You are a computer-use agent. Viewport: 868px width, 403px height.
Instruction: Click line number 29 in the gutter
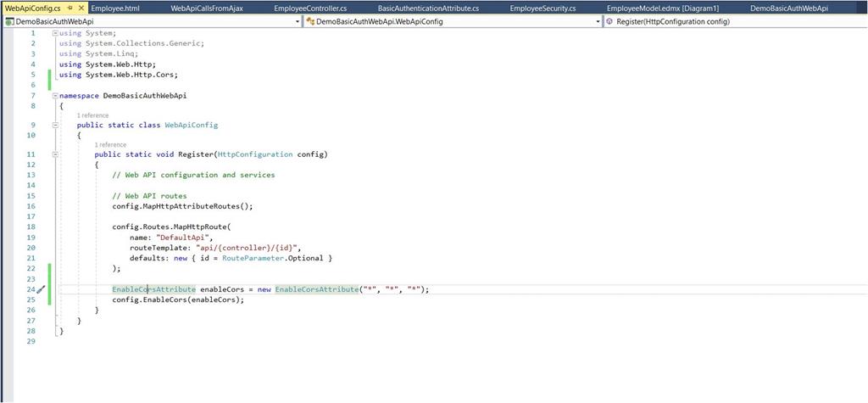pyautogui.click(x=31, y=341)
